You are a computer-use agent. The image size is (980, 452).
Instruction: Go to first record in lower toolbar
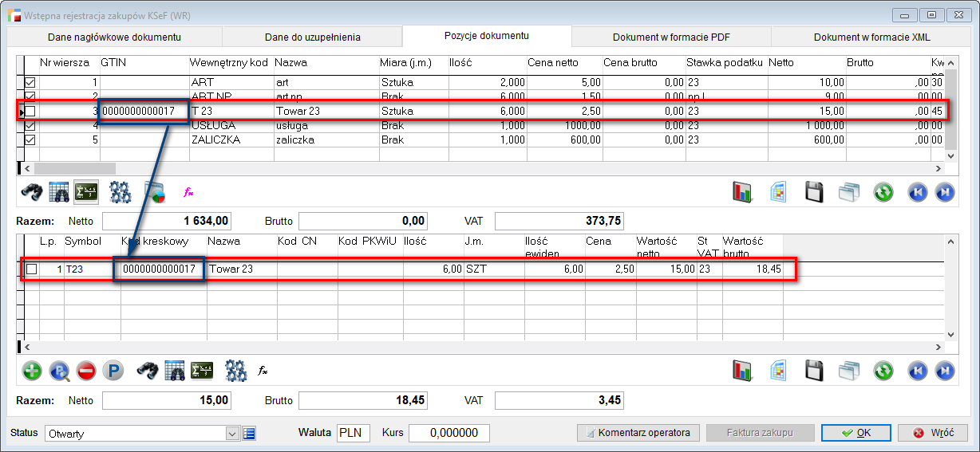pyautogui.click(x=918, y=371)
